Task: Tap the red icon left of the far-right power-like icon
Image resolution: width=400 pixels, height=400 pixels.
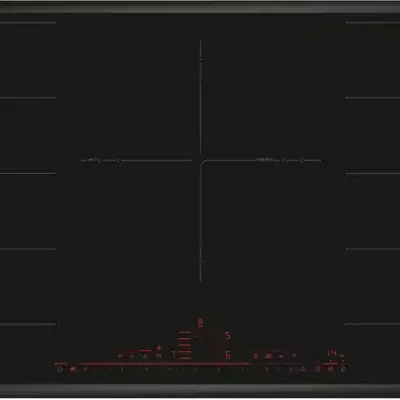Action: pos(331,369)
